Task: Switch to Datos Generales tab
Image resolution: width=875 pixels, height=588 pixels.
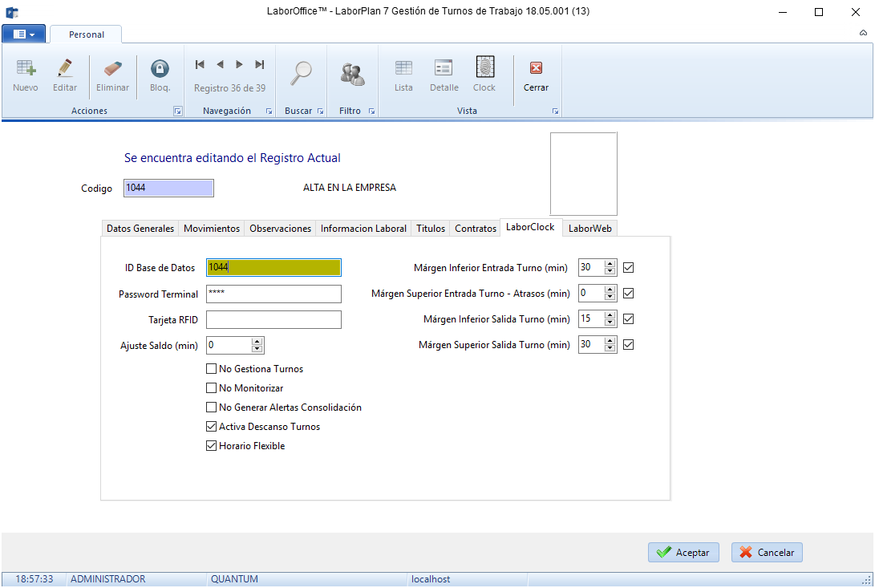Action: coord(140,229)
